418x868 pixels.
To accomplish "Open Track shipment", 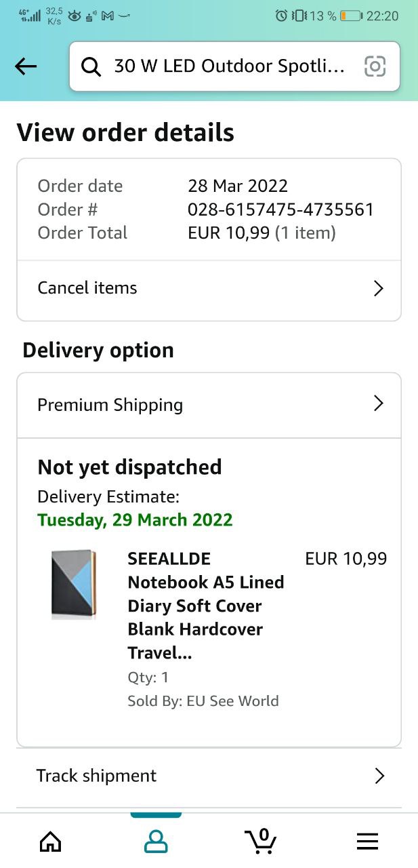I will pos(97,776).
